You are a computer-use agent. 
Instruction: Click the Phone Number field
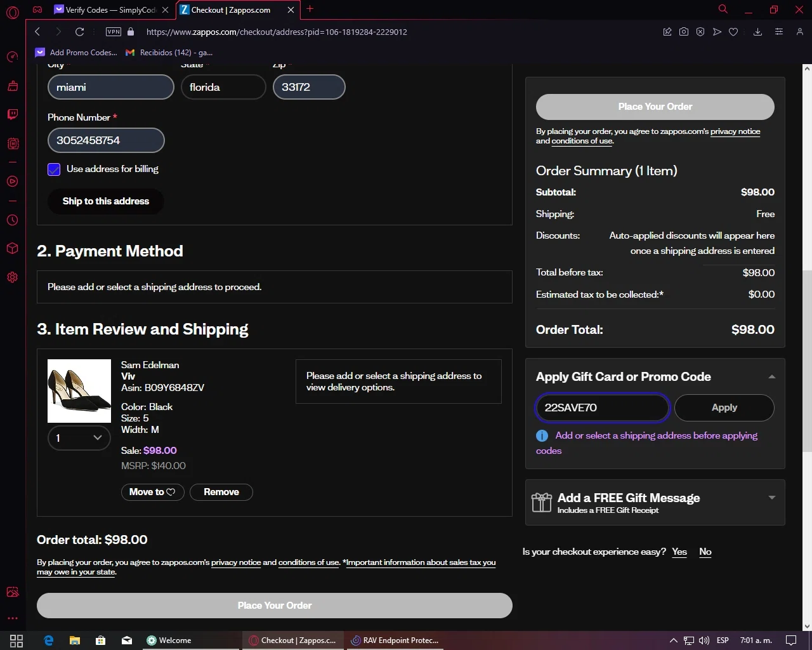click(106, 140)
